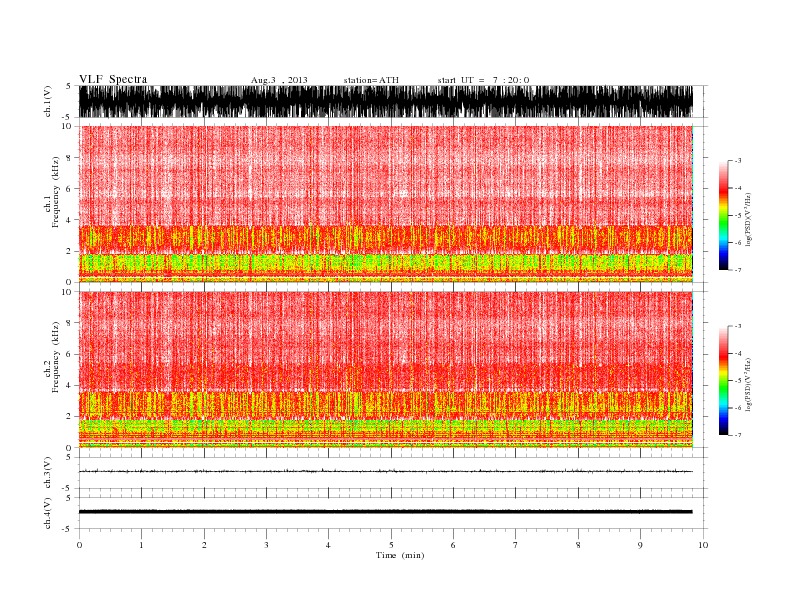The width and height of the screenshot is (792, 612).
Task: Click the time axis tick label "1"
Action: point(141,545)
